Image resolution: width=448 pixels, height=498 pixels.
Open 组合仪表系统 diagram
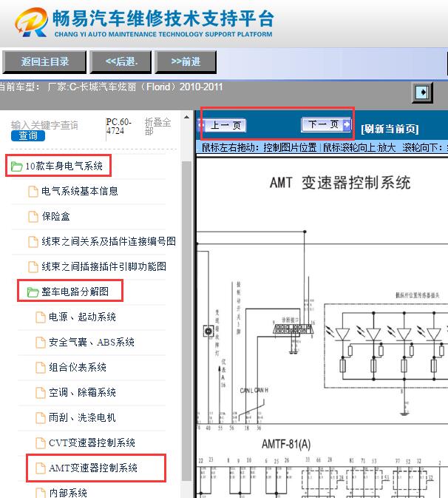[78, 367]
